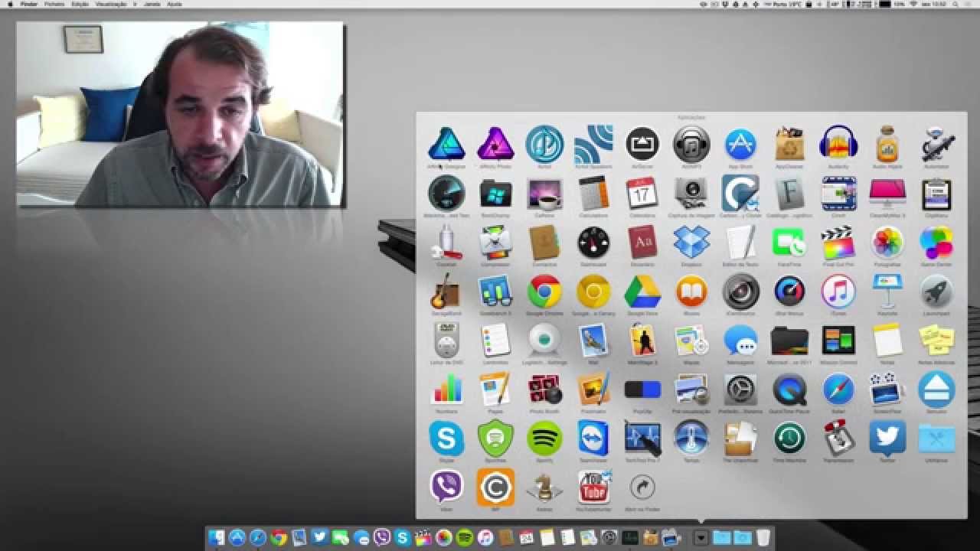Launch GarageBand guitar icon
980x551 pixels.
446,292
